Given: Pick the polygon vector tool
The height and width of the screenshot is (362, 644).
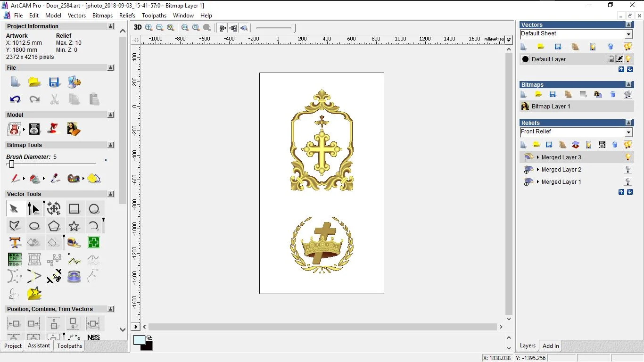Looking at the screenshot, I should [54, 226].
